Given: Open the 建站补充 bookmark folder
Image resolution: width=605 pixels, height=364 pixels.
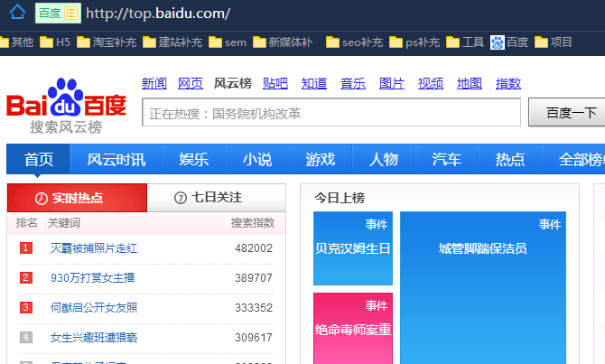Looking at the screenshot, I should [x=172, y=42].
